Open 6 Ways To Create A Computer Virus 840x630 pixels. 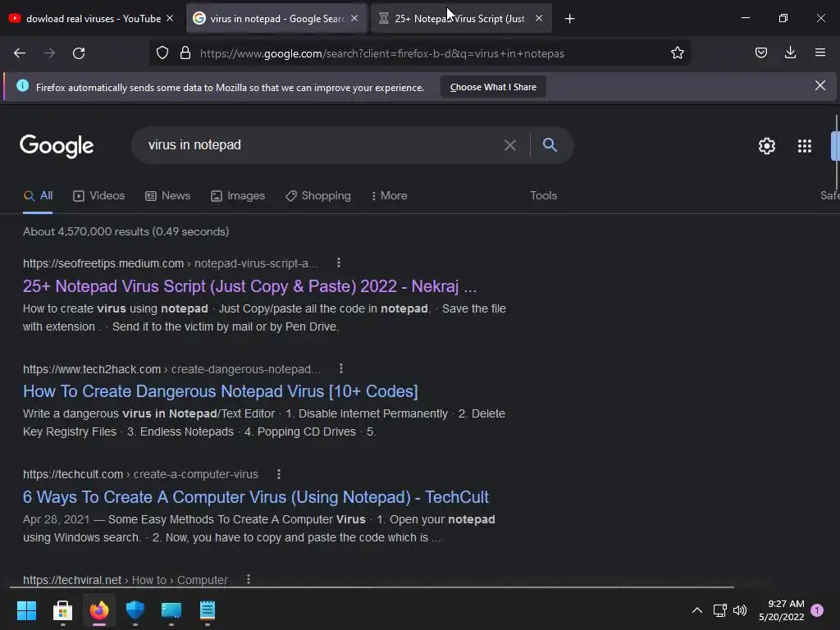[256, 496]
